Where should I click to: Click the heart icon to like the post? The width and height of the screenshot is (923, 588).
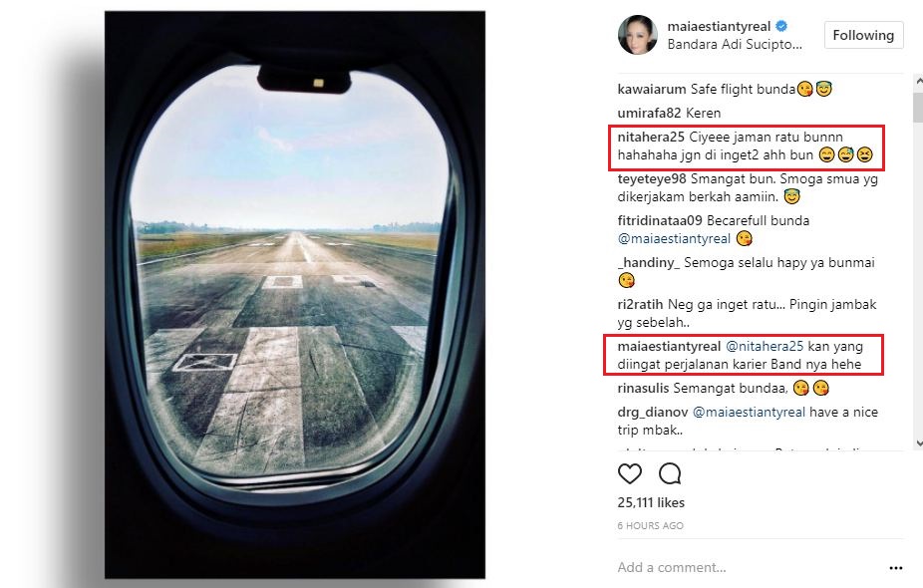click(630, 473)
